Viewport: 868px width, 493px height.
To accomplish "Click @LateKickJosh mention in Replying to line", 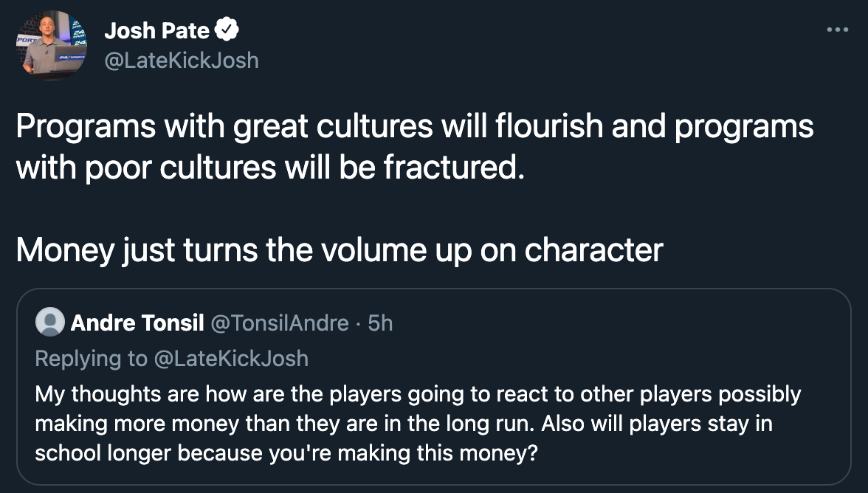I will coord(231,359).
